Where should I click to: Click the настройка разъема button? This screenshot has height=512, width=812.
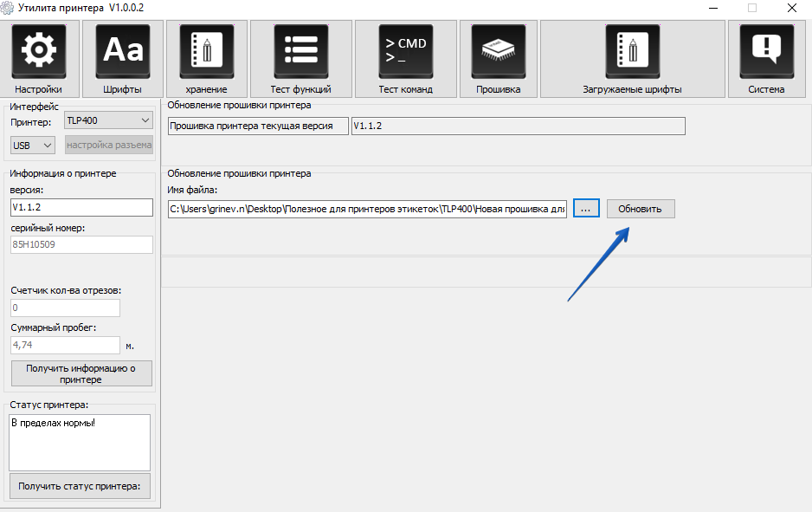click(x=108, y=145)
